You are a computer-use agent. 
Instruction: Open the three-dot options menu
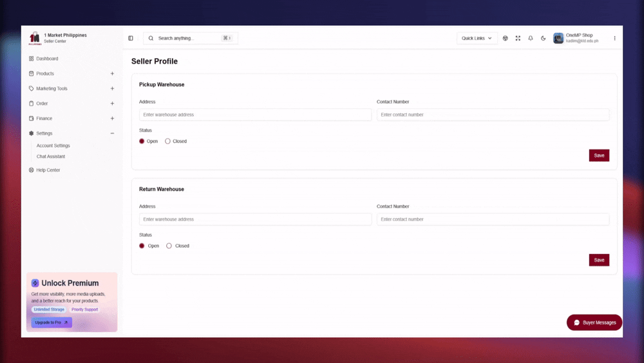click(x=614, y=38)
